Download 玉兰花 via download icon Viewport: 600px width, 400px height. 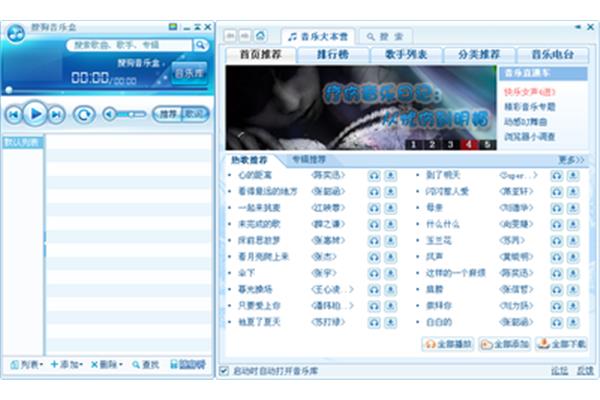pos(573,241)
